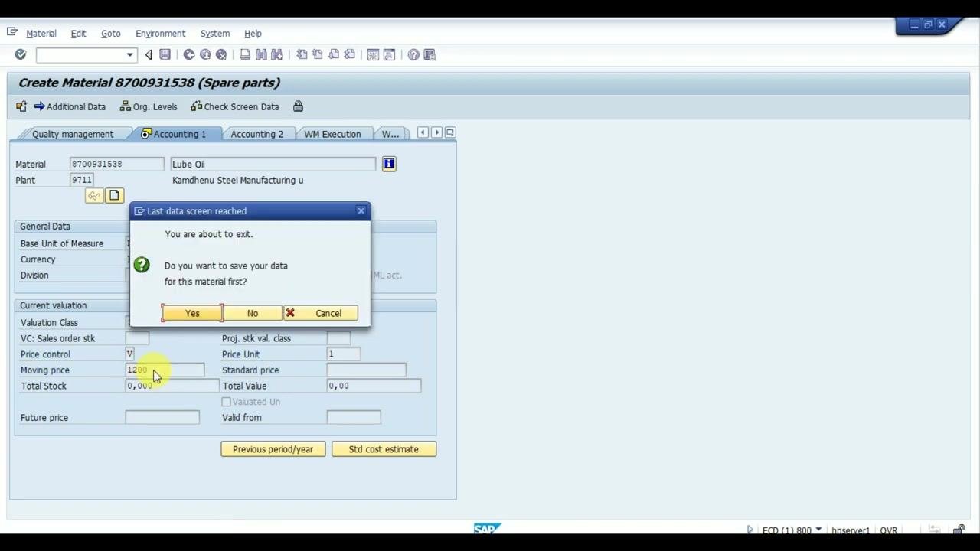The image size is (980, 551).
Task: Click the glasses display icon below Plant
Action: (93, 196)
